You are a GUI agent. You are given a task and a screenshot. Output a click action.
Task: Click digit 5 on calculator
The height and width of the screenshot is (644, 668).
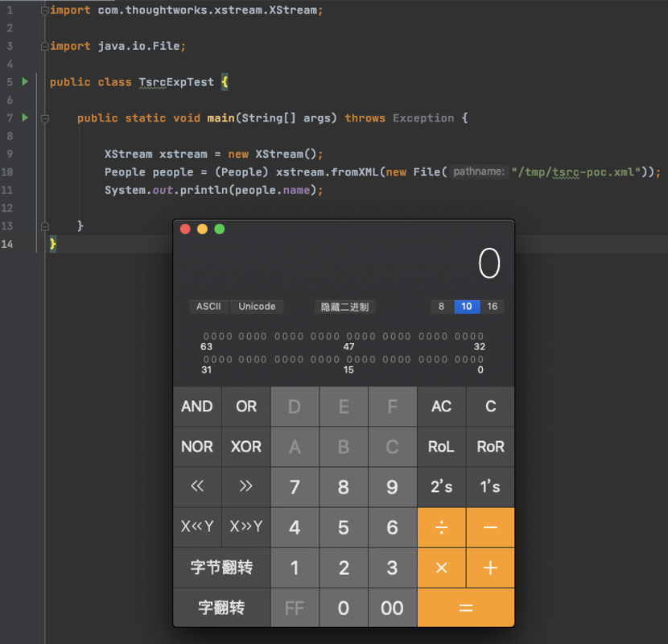pos(344,527)
